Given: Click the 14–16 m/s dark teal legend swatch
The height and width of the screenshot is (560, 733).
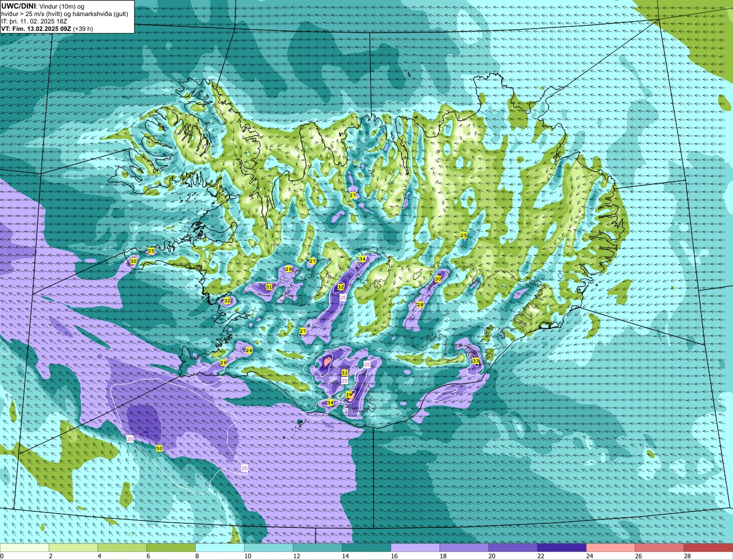Looking at the screenshot, I should pos(366,548).
